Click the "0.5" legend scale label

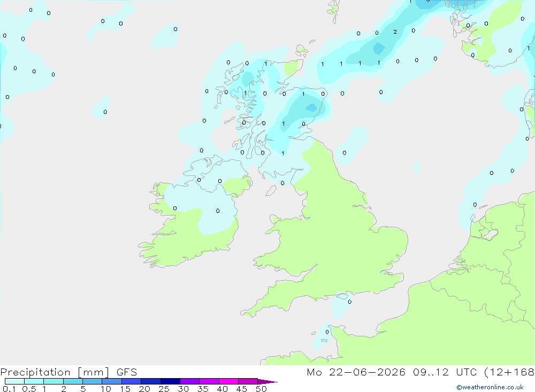[x=29, y=389]
